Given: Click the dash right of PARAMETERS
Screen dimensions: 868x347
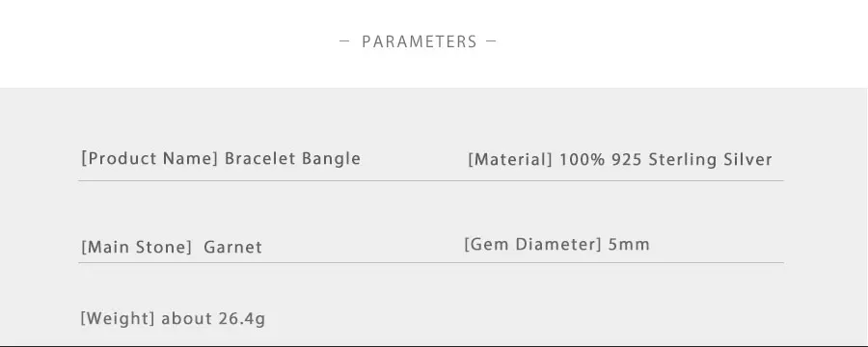Looking at the screenshot, I should 491,40.
